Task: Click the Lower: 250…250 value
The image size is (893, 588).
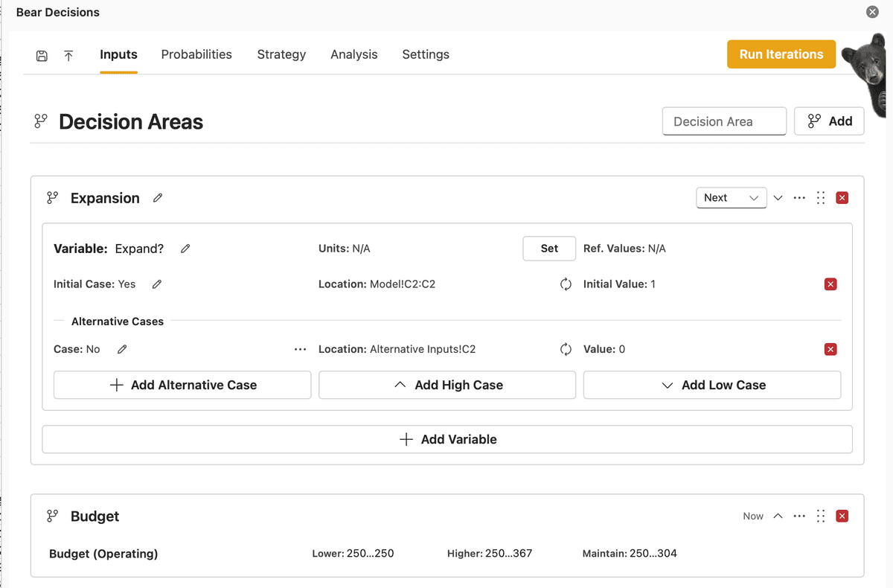Action: (353, 554)
